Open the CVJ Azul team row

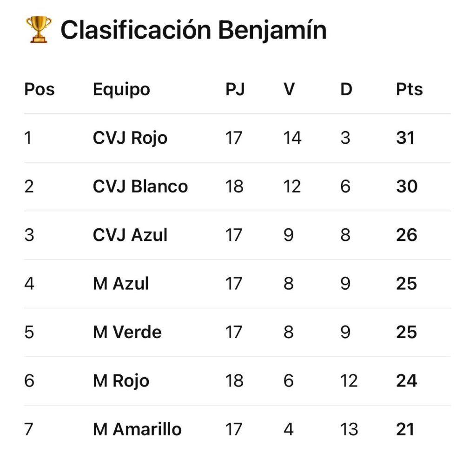(238, 235)
